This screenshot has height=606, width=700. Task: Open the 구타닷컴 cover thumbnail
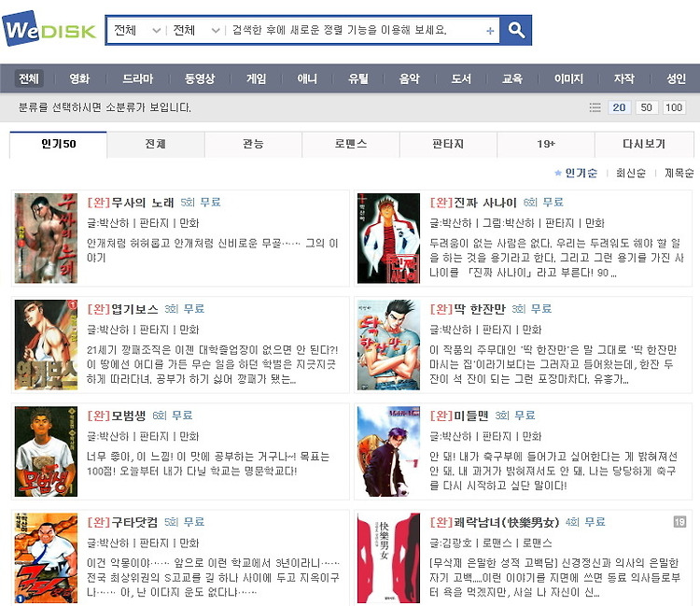tap(46, 558)
